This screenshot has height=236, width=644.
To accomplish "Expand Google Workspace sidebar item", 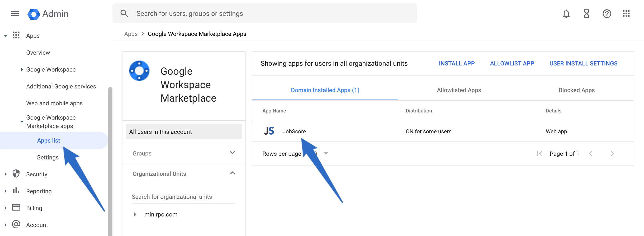I will [x=22, y=69].
